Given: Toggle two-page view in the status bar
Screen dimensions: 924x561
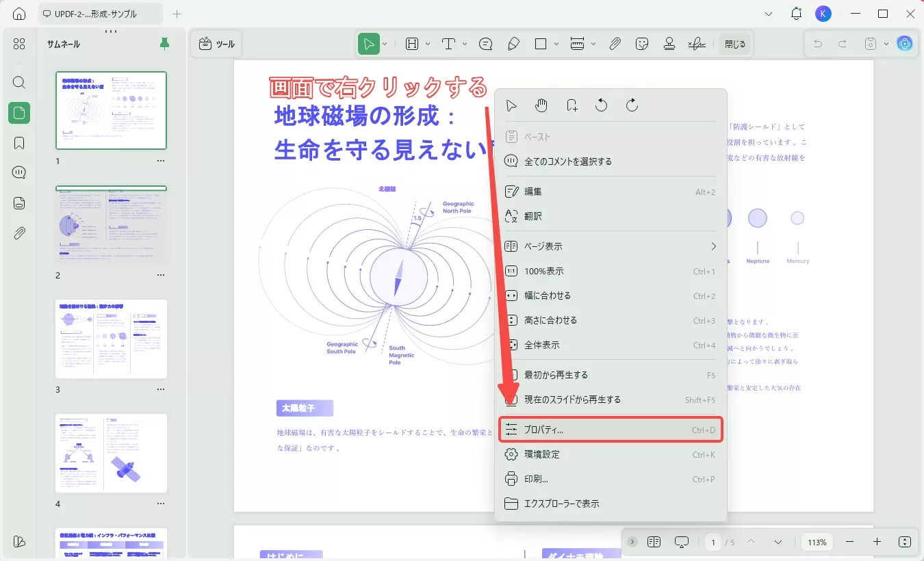Looking at the screenshot, I should [x=654, y=541].
